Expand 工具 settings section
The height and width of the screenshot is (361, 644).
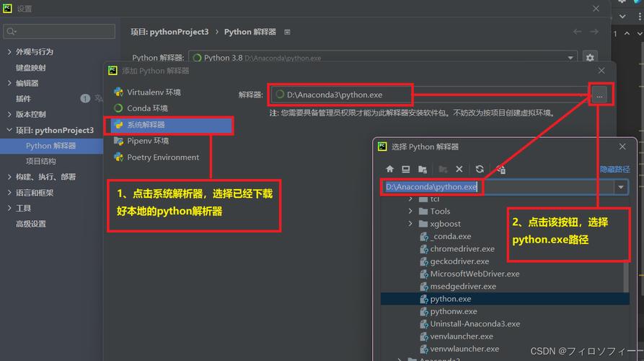tap(9, 208)
